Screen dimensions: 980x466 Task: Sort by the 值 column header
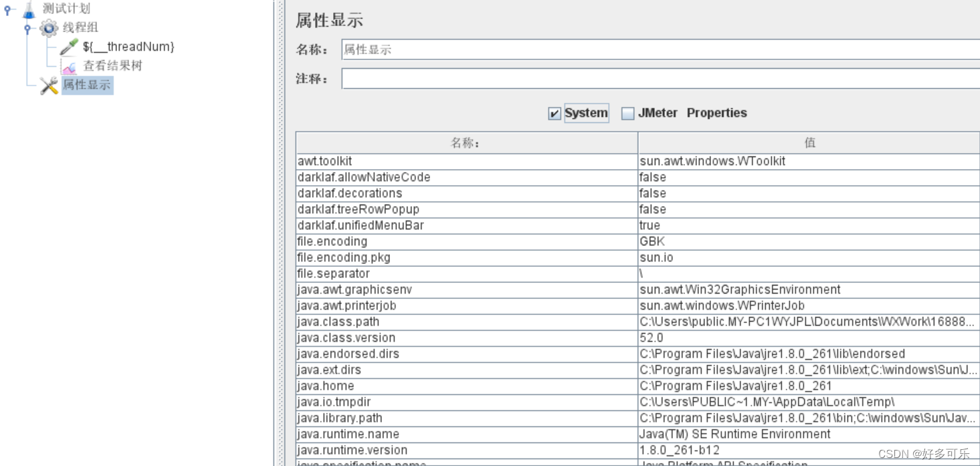(809, 142)
